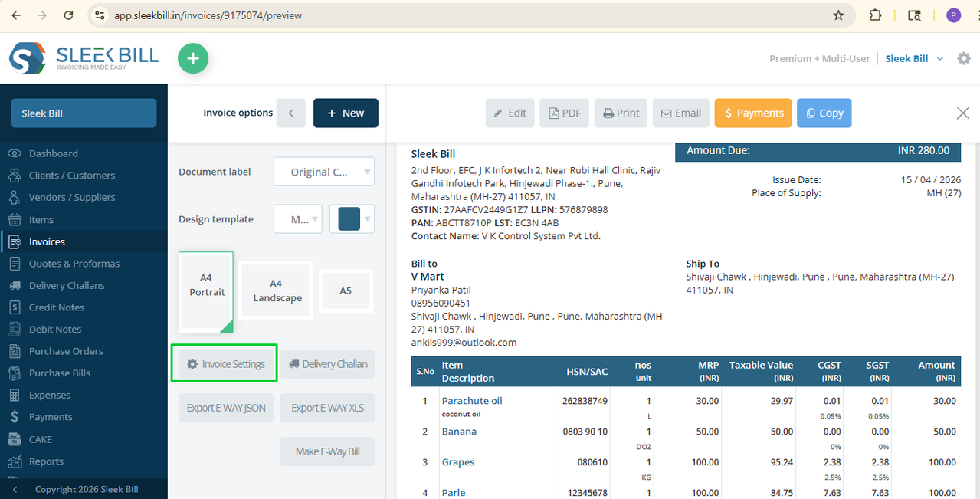The image size is (980, 499).
Task: Open the orange Payments button
Action: [x=753, y=113]
